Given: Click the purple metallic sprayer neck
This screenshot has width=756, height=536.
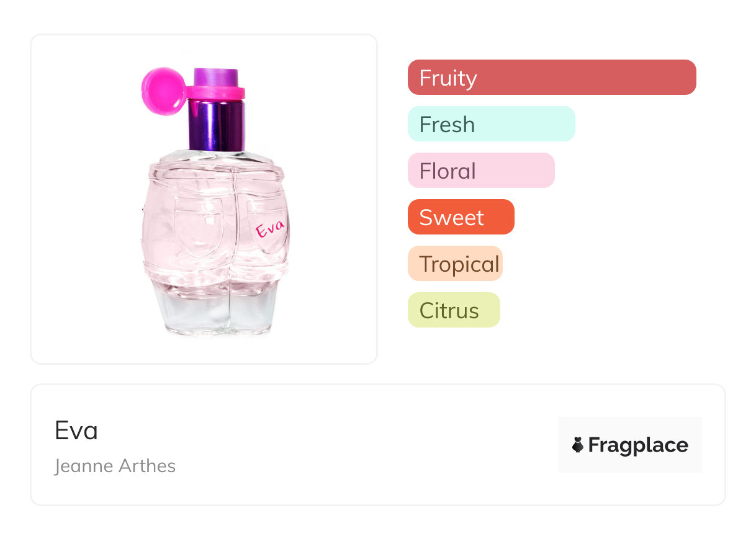Looking at the screenshot, I should [x=217, y=125].
